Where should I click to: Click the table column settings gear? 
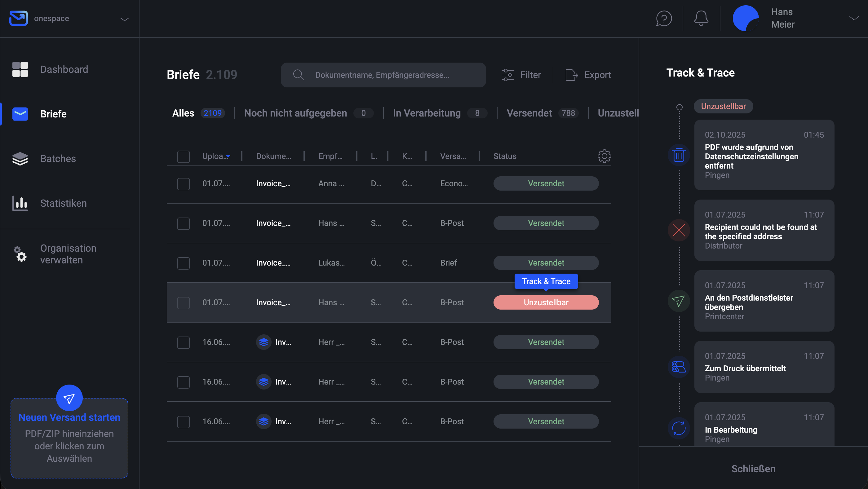pyautogui.click(x=604, y=156)
